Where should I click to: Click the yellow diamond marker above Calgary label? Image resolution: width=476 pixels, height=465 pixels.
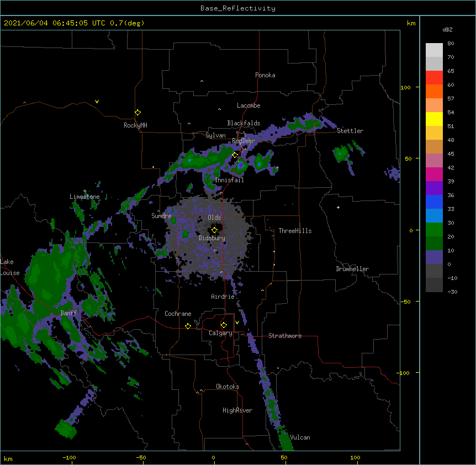tap(224, 325)
